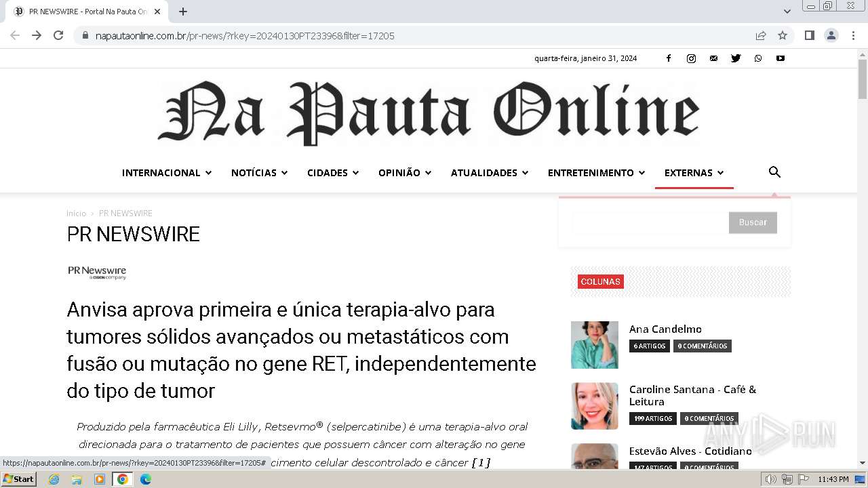Open the YouTube icon in header
The height and width of the screenshot is (488, 868).
(781, 58)
